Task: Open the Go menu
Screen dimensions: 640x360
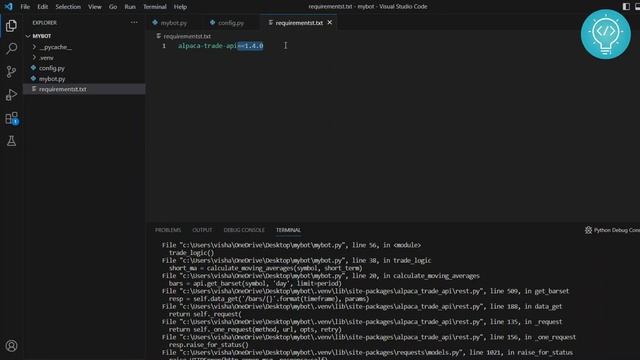Action: (113, 7)
